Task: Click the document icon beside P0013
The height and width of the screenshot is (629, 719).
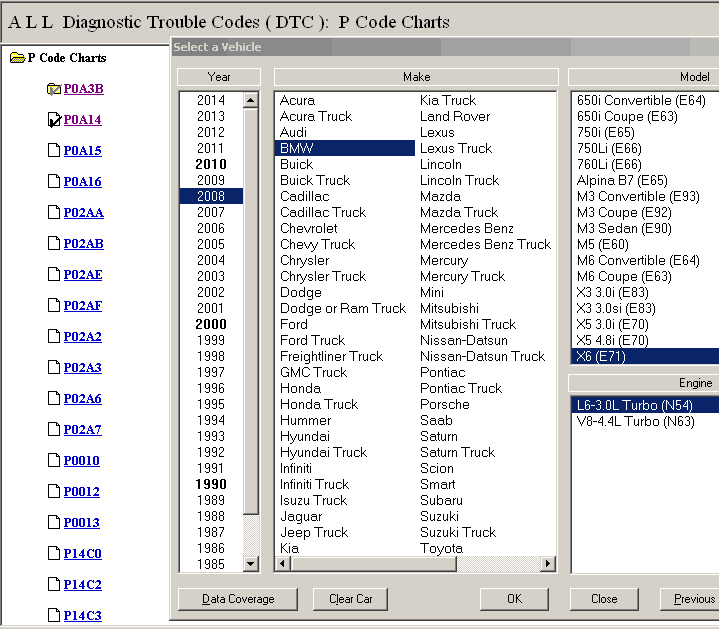Action: pyautogui.click(x=54, y=522)
